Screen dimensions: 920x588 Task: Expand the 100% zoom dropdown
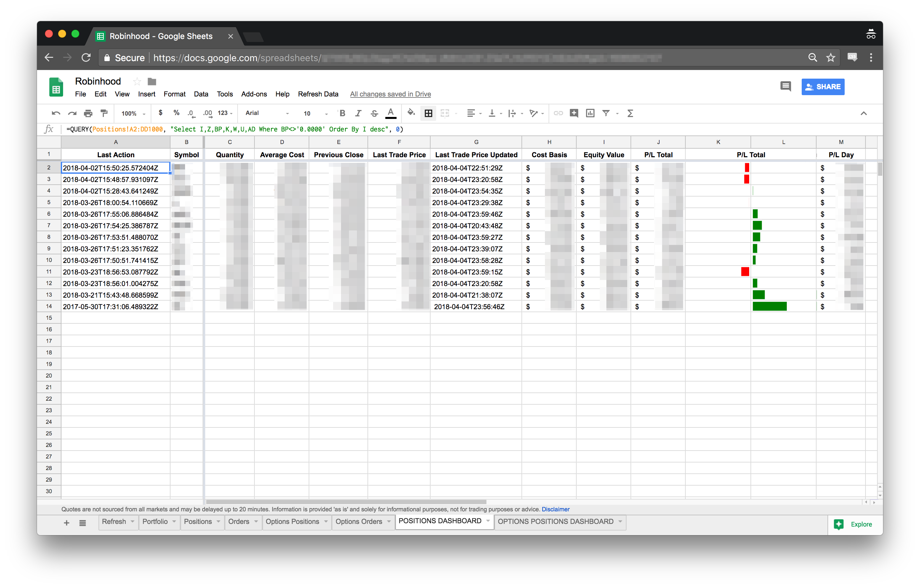133,113
